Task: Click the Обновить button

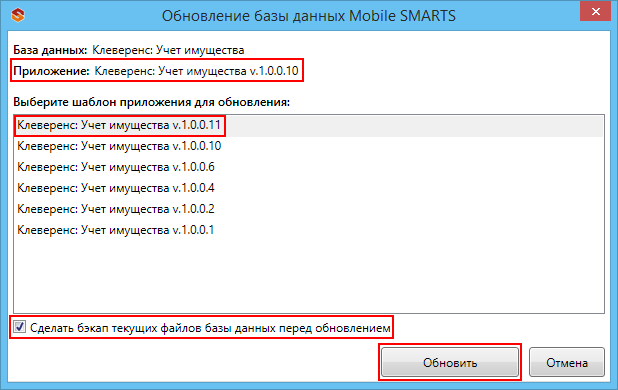Action: point(450,362)
